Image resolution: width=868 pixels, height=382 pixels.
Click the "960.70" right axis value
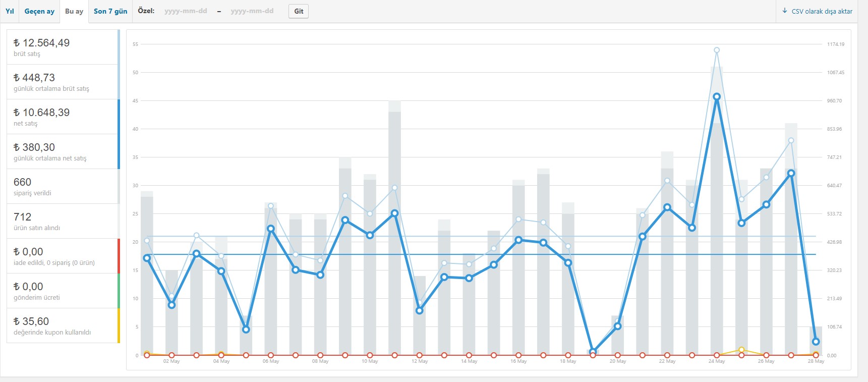click(x=835, y=101)
